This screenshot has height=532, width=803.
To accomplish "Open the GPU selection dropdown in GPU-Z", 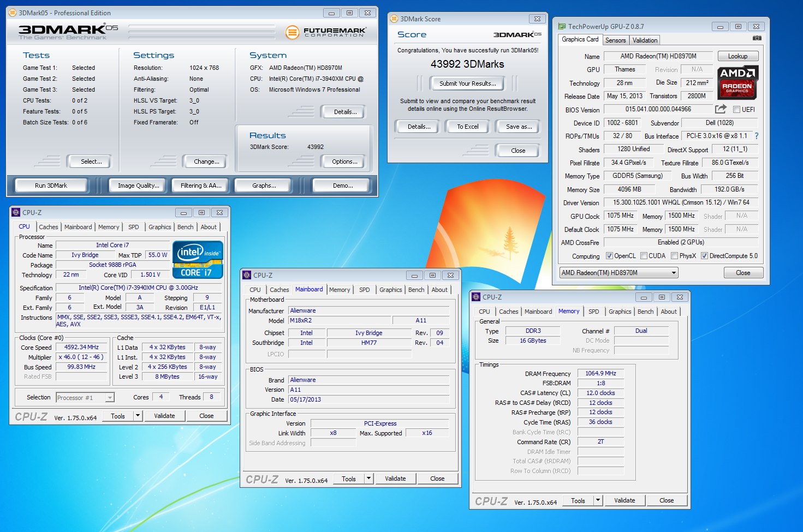I will (618, 272).
